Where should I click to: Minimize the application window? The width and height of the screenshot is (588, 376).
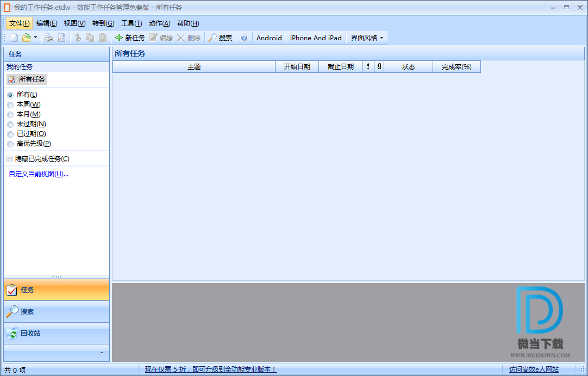click(x=553, y=8)
